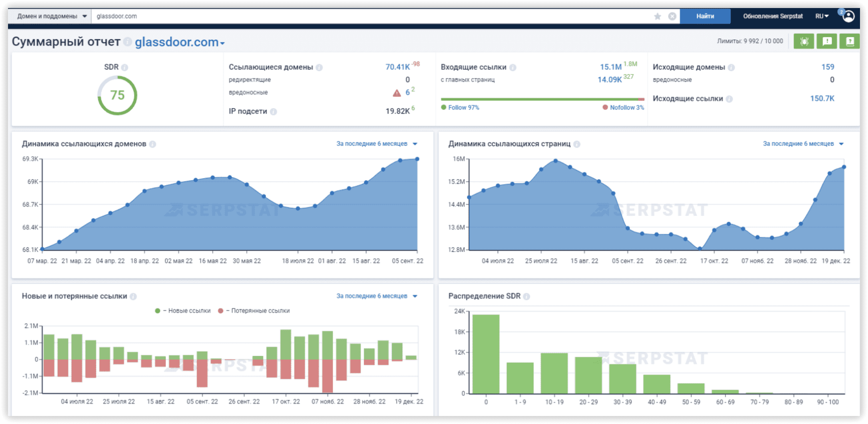The height and width of the screenshot is (424, 868).
Task: Click the bookmark star icon in search bar
Action: click(657, 16)
